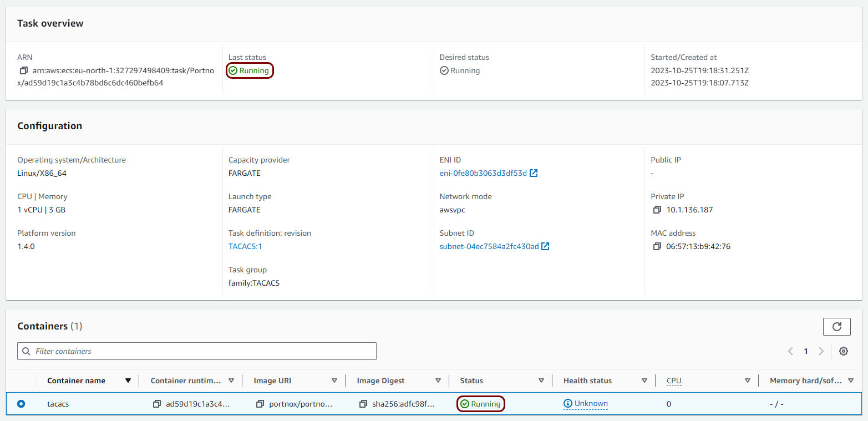Image resolution: width=868 pixels, height=421 pixels.
Task: View Unknown health status details
Action: [585, 404]
